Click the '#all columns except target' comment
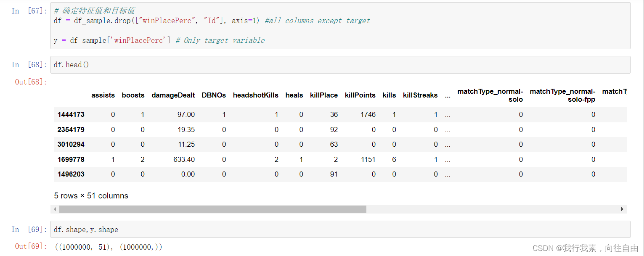The image size is (644, 256). tap(318, 21)
